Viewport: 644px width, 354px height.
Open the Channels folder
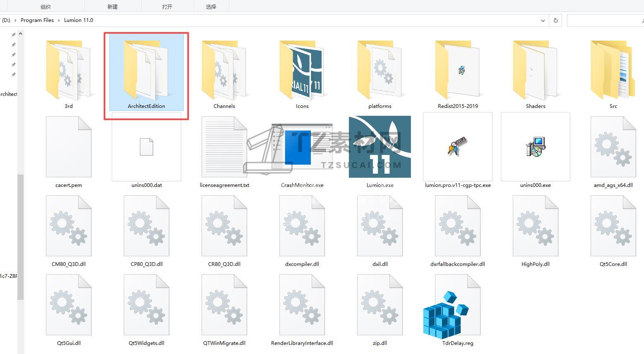224,69
